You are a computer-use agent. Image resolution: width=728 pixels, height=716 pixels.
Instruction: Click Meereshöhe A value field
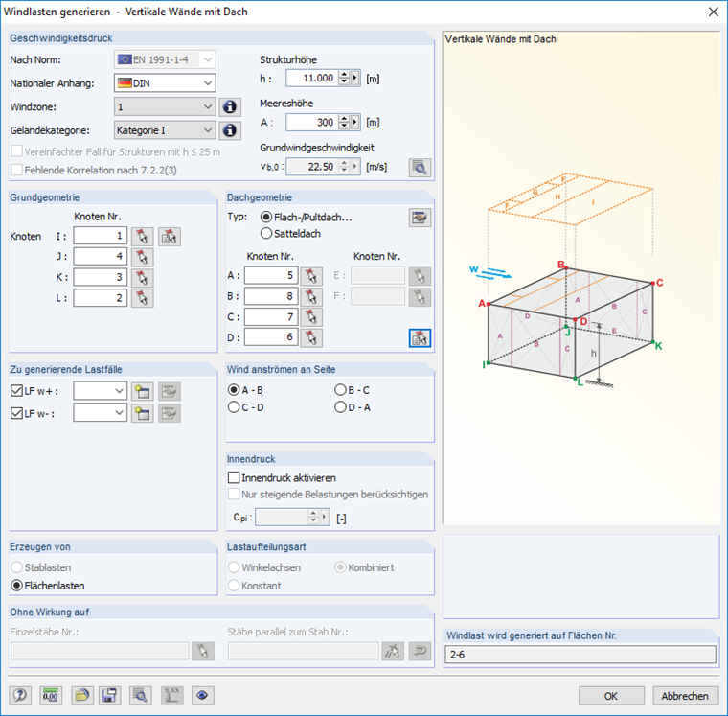(x=312, y=123)
